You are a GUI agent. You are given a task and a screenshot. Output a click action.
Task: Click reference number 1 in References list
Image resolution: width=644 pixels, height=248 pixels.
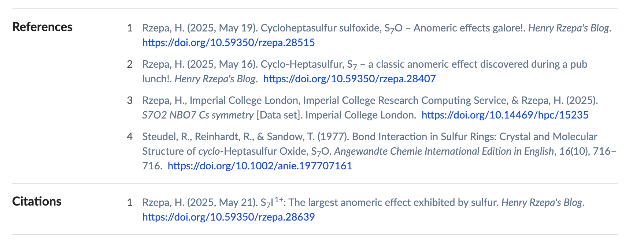coord(130,28)
